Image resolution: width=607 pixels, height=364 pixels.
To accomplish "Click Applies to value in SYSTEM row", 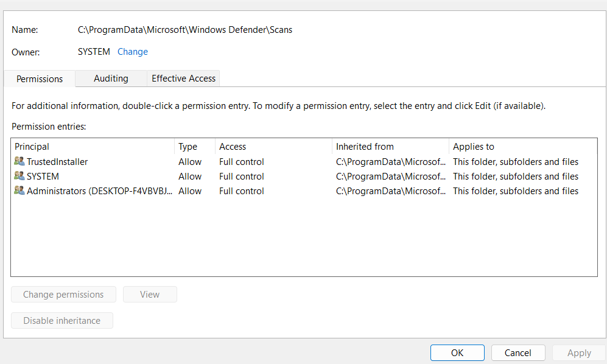I will click(516, 177).
